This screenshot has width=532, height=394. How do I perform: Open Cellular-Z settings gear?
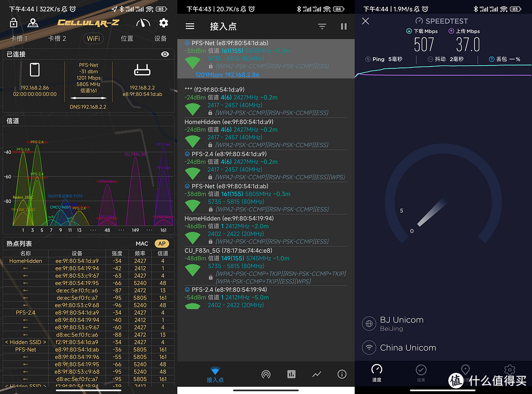coord(164,23)
